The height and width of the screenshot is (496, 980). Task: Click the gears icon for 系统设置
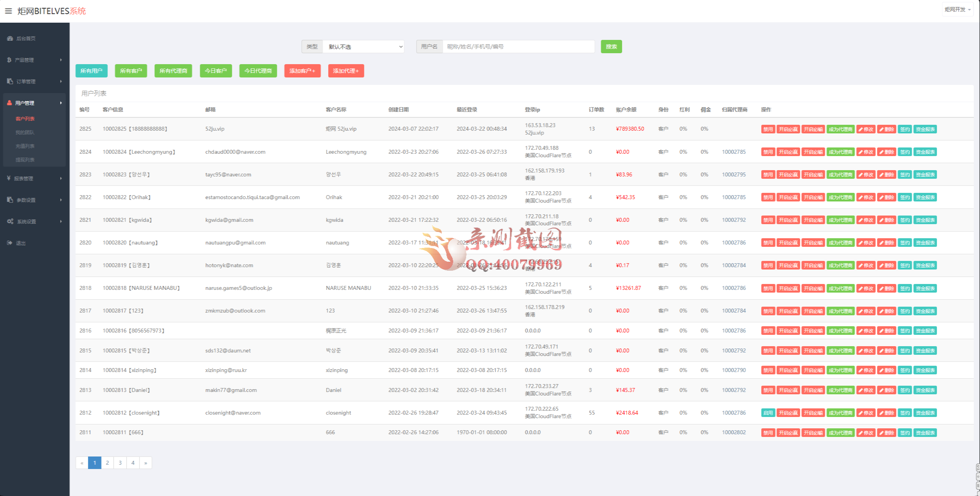coord(10,221)
